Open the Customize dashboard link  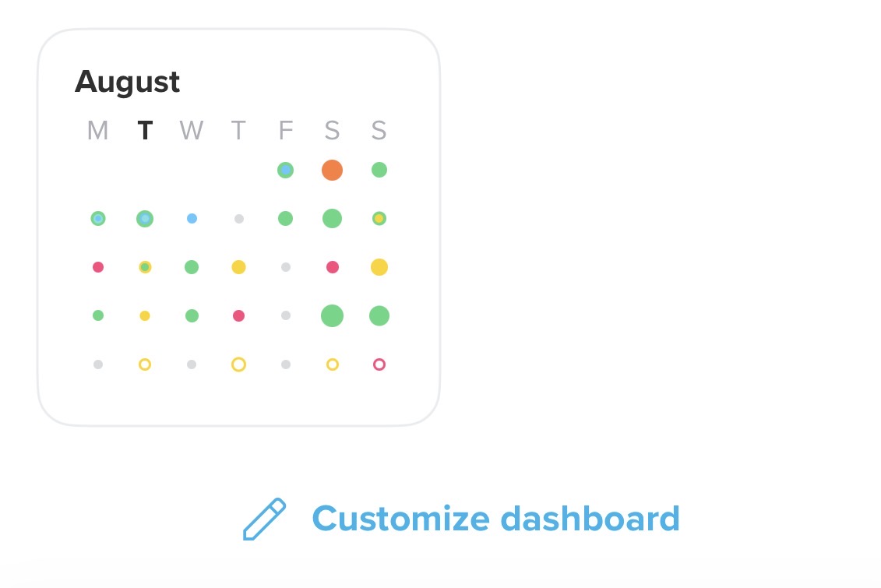(495, 519)
